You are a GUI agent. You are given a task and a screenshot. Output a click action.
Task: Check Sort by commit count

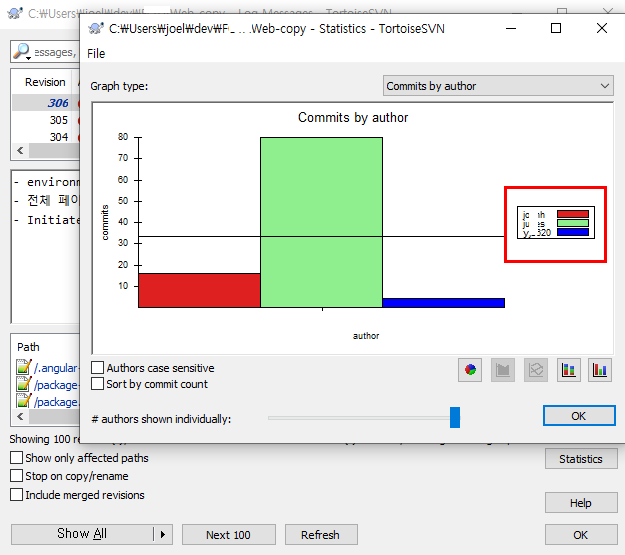coord(98,383)
